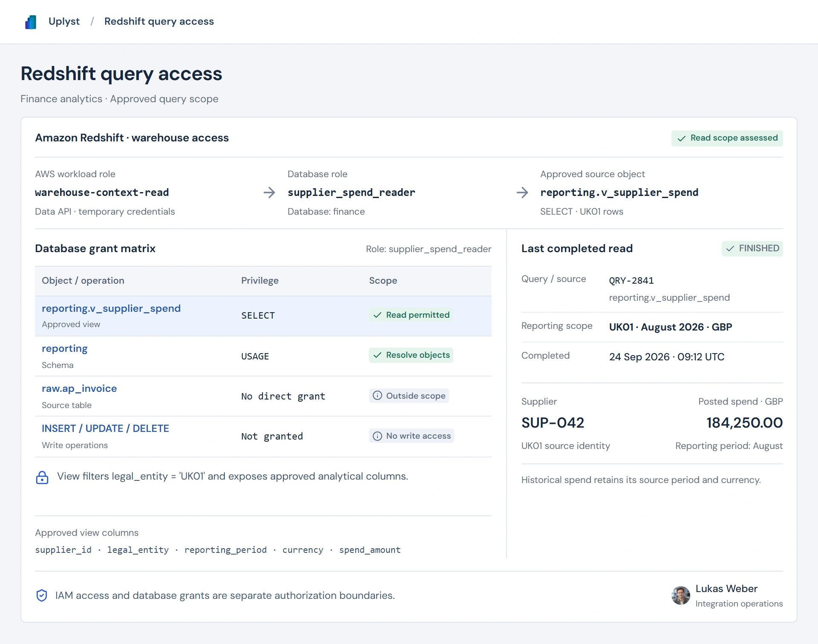Screen dimensions: 818x644
Task: Click the Uplyst logo icon
Action: coord(31,22)
